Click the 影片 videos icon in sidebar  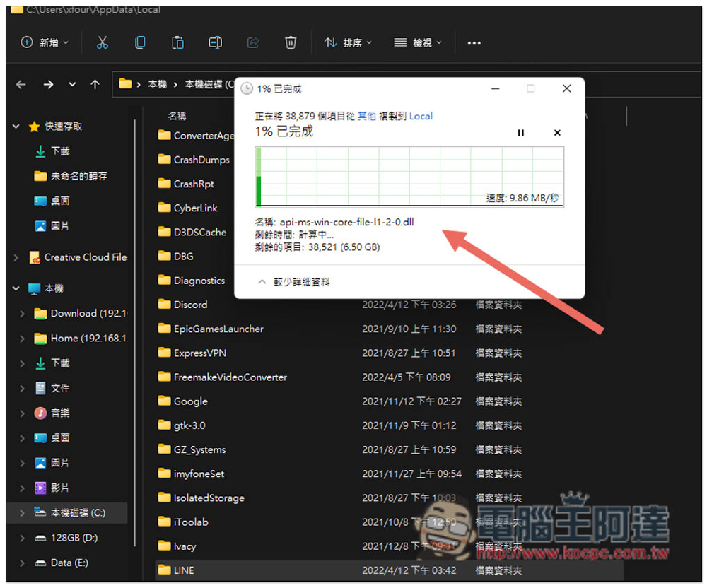point(40,488)
